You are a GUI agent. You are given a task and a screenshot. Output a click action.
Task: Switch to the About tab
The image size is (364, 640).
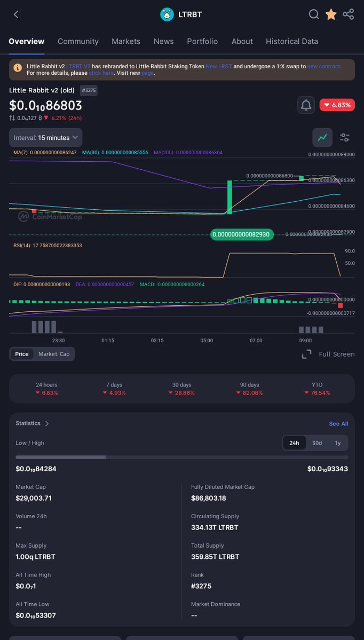[242, 41]
